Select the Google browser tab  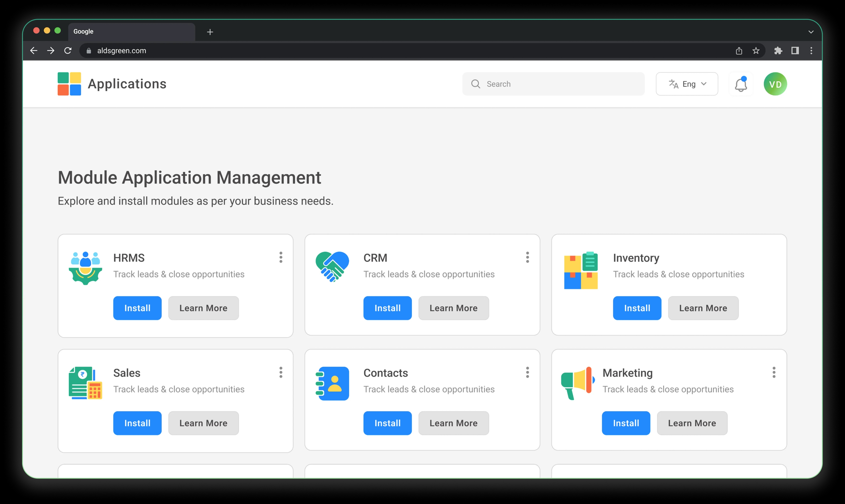click(132, 32)
